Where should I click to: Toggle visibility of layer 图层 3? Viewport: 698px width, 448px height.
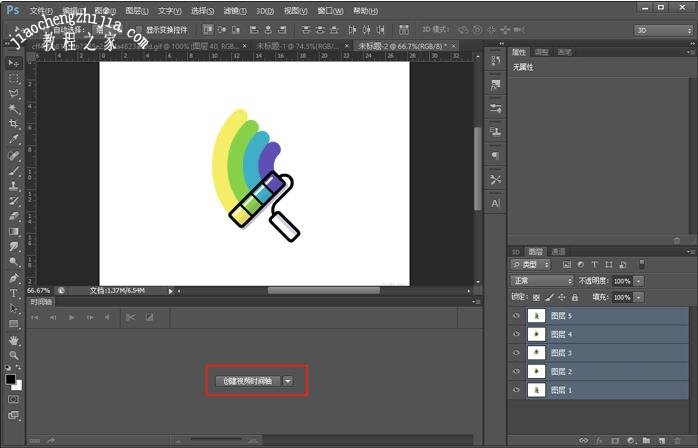[516, 353]
